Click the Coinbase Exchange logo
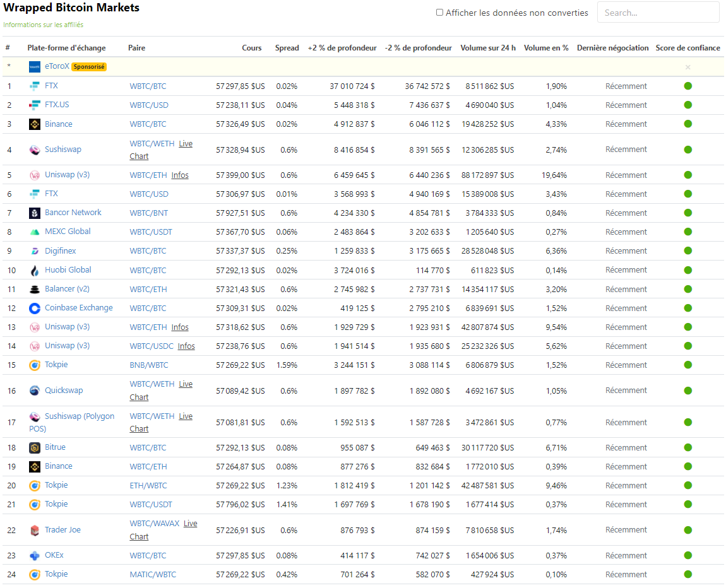The image size is (726, 588). [x=34, y=308]
